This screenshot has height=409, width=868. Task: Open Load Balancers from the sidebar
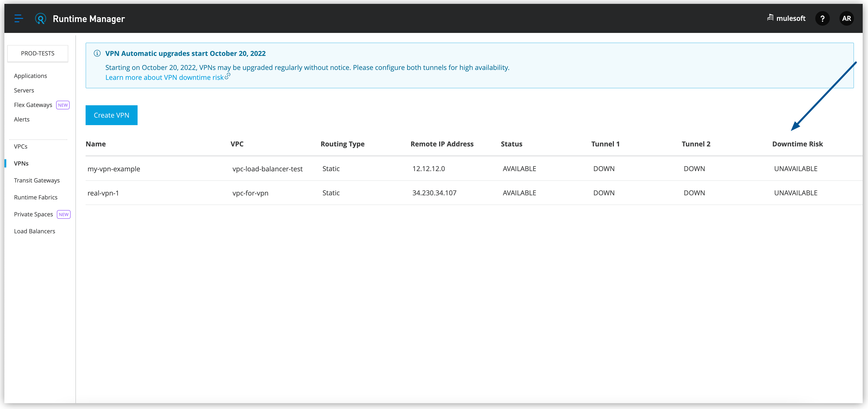[x=34, y=231]
